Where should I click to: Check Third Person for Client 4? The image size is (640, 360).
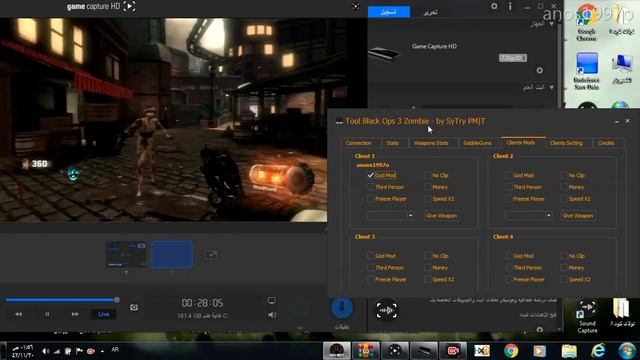(x=509, y=268)
